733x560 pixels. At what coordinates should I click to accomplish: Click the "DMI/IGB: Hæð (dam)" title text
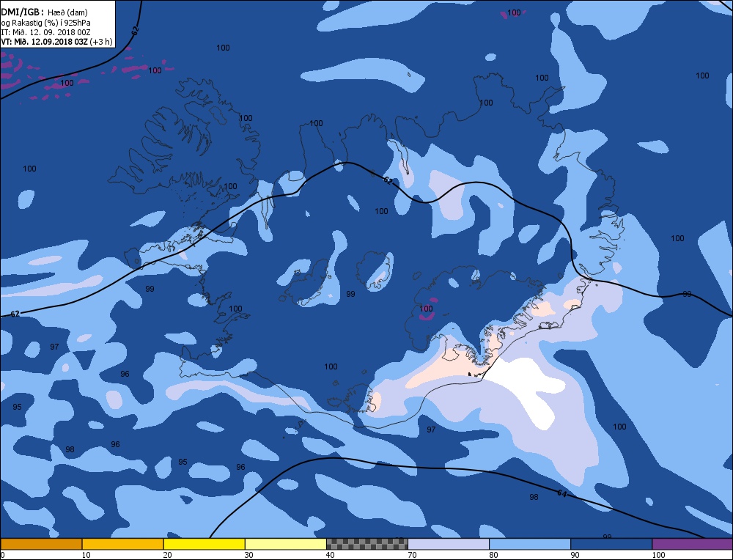[45, 12]
